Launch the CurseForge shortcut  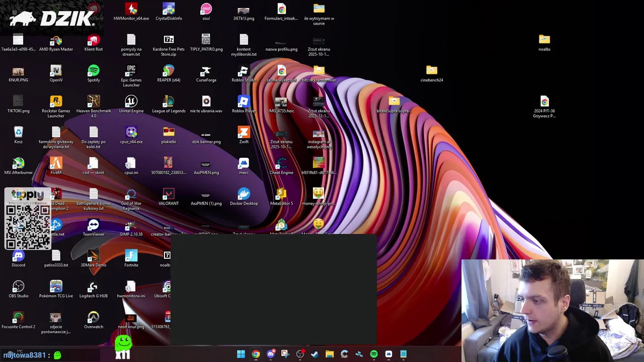click(x=206, y=74)
